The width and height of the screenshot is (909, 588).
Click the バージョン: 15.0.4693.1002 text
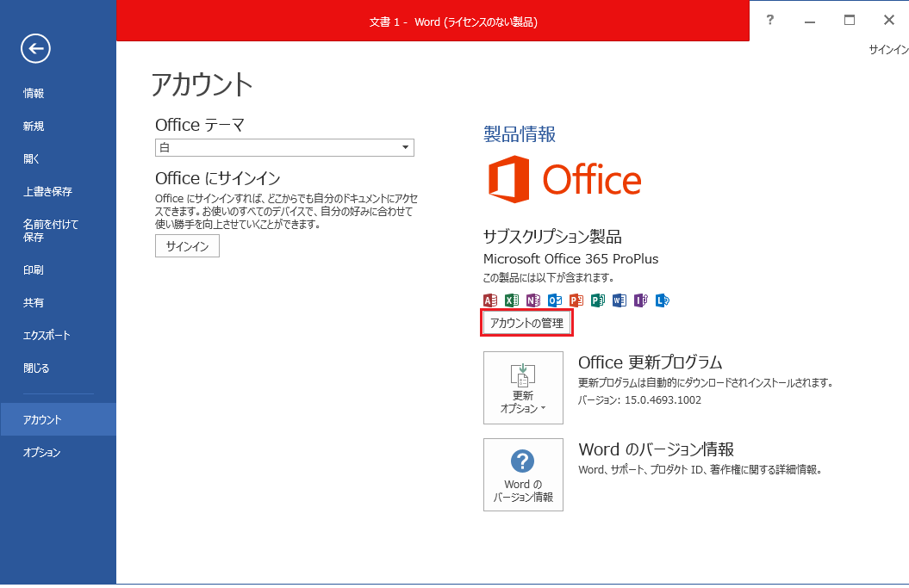pyautogui.click(x=640, y=400)
